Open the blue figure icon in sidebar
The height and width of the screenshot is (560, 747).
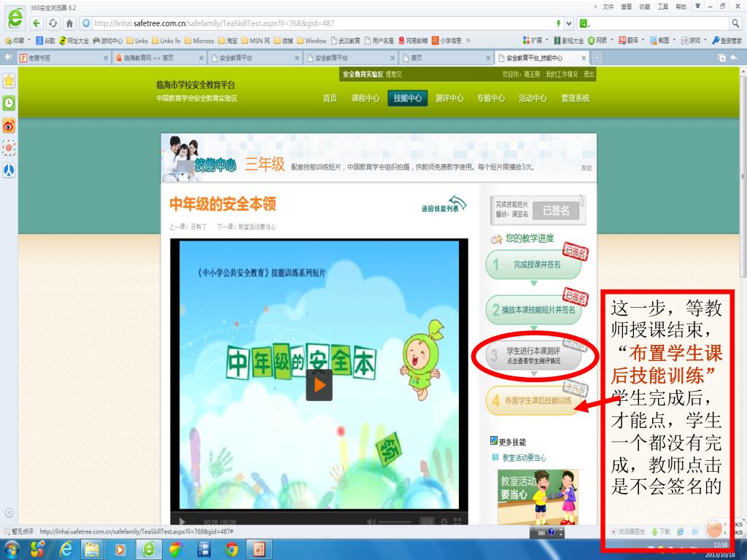[9, 170]
